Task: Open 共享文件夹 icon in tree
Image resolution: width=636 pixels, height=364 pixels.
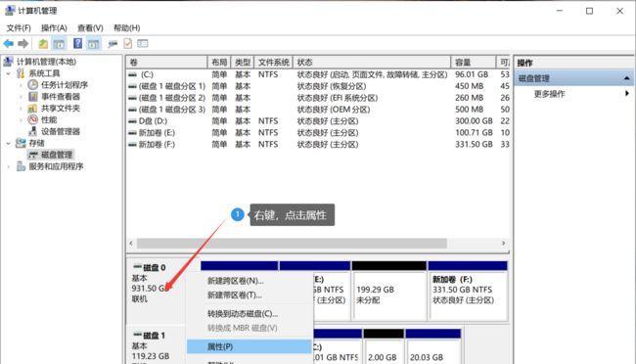Action: pos(33,109)
